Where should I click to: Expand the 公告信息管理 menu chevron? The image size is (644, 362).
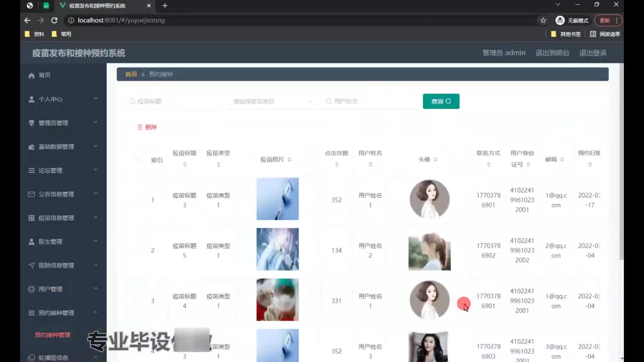pyautogui.click(x=96, y=193)
